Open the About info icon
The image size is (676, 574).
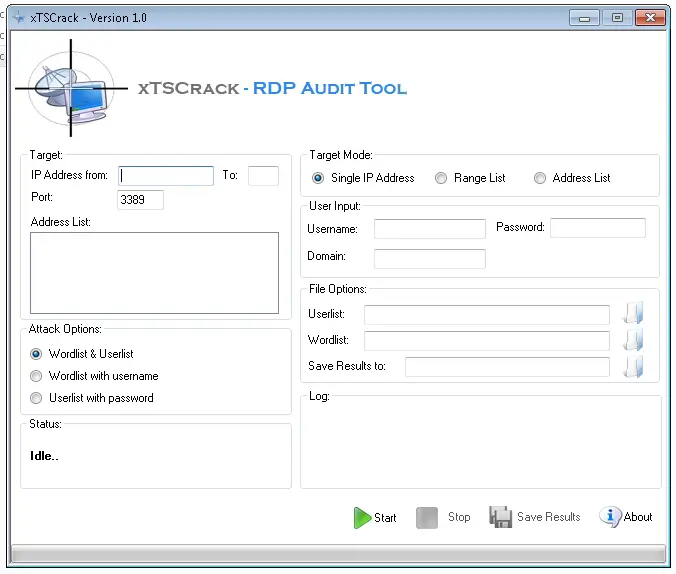[609, 517]
